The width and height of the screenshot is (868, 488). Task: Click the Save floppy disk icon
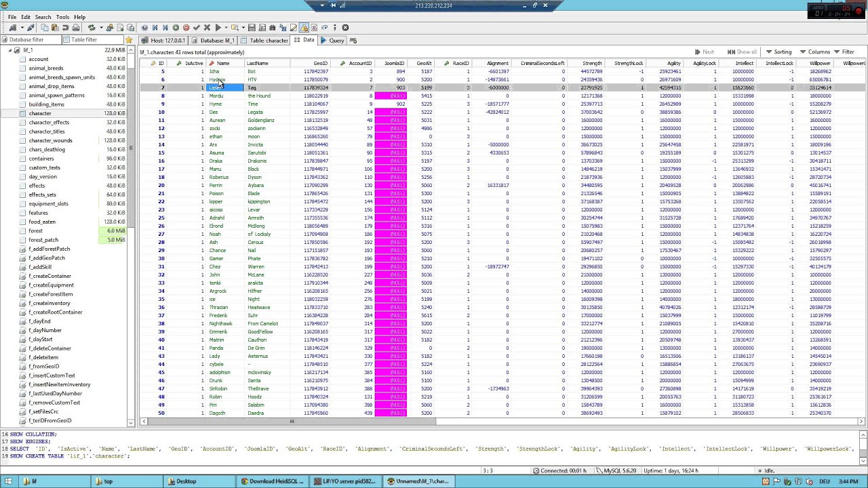(x=252, y=28)
